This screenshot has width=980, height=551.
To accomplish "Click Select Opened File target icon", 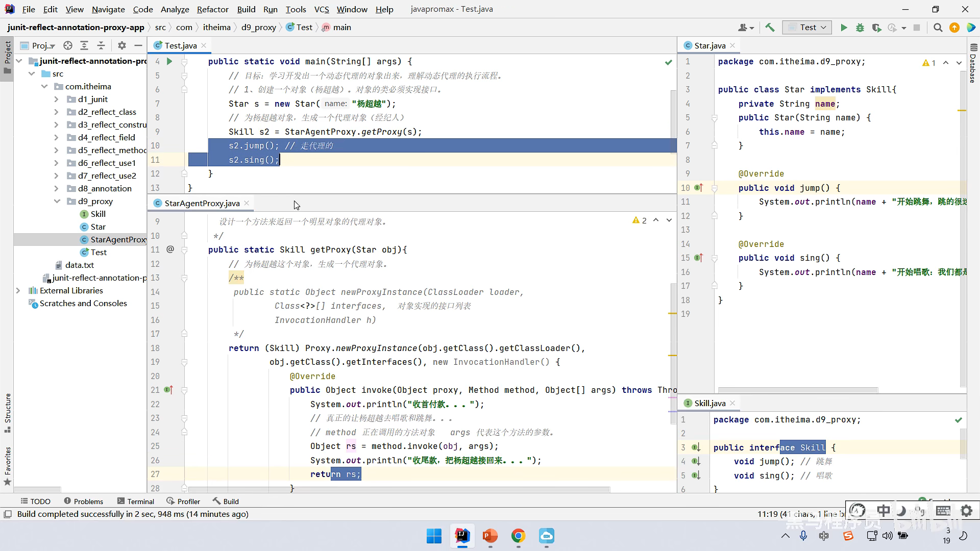I will 67,45.
